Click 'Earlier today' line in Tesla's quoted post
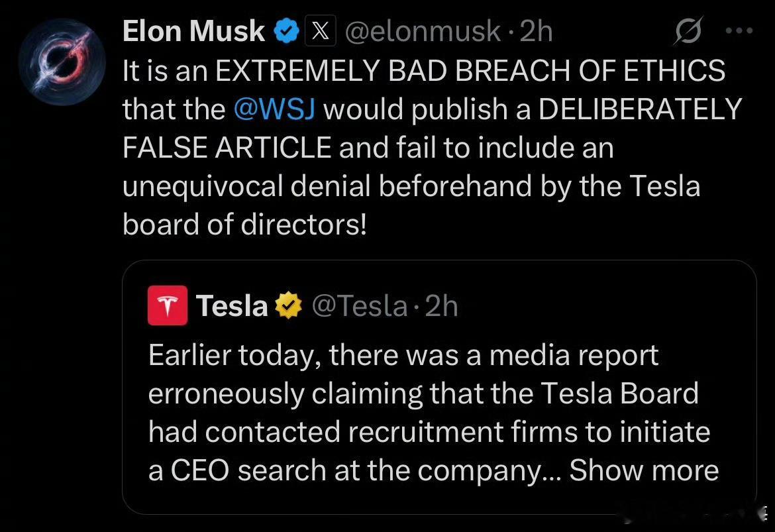The image size is (775, 532). [403, 356]
